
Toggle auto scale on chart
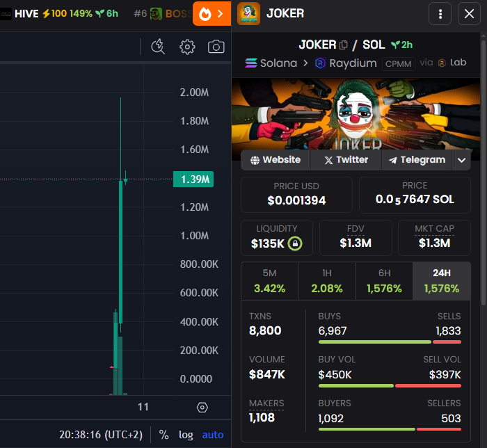(213, 435)
